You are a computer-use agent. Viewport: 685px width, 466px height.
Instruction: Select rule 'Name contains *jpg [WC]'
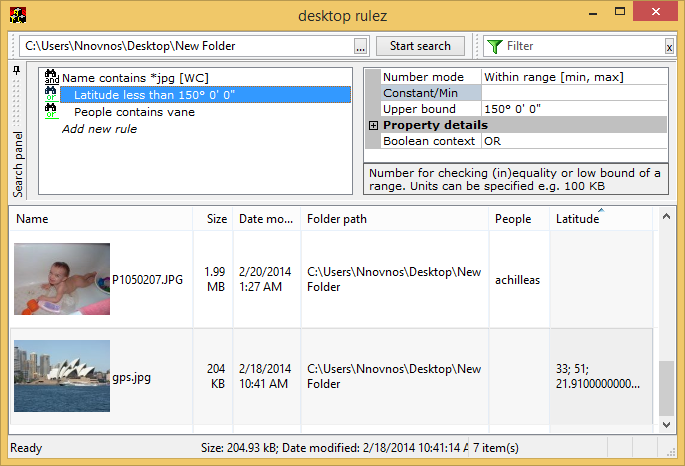coord(135,78)
